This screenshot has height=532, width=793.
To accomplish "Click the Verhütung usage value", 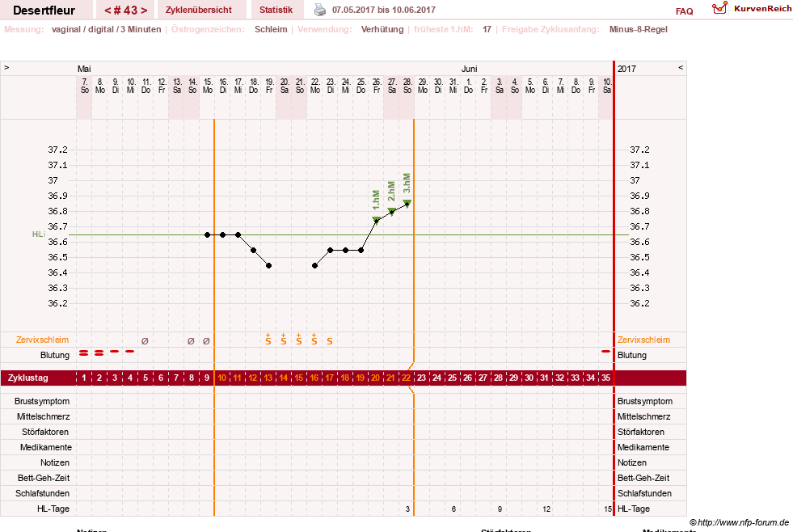I will (x=382, y=29).
